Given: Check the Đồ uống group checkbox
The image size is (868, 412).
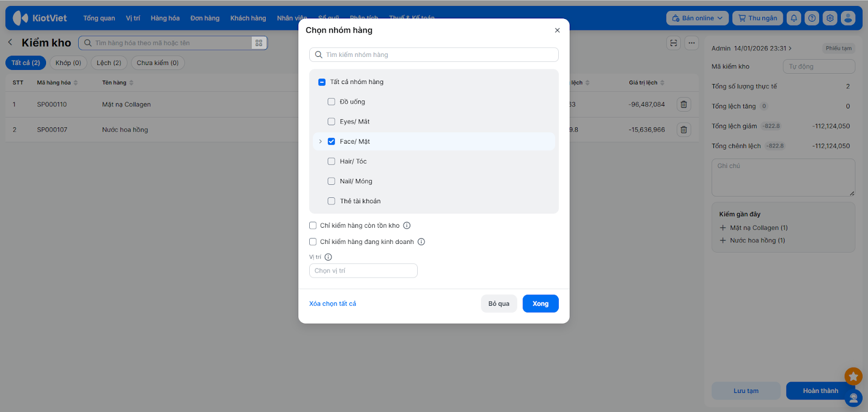Looking at the screenshot, I should tap(331, 102).
